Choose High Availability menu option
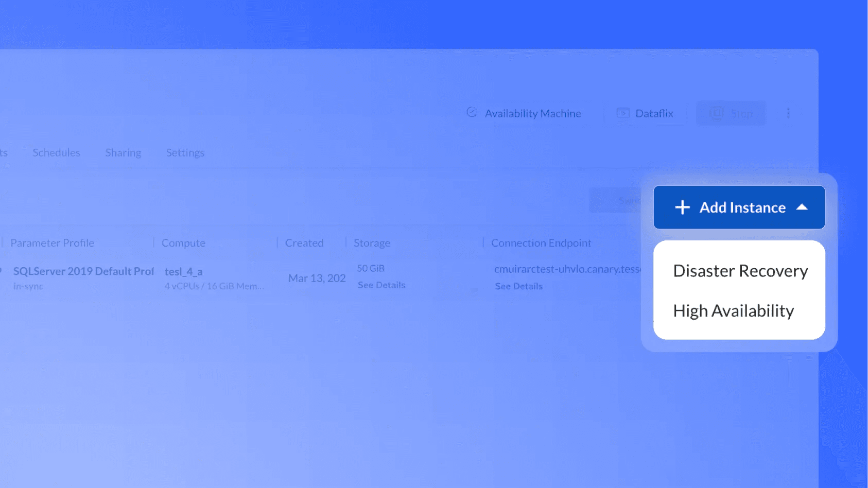 (x=733, y=311)
